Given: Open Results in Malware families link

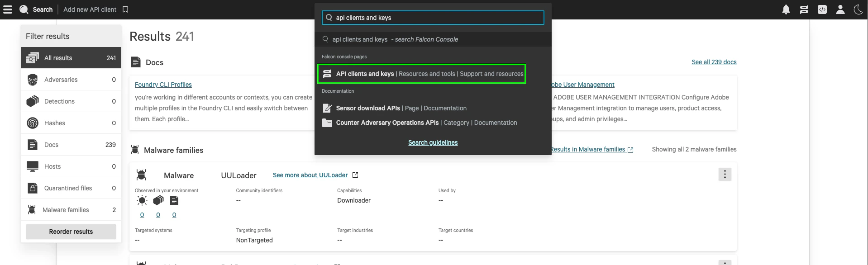Looking at the screenshot, I should pos(592,149).
